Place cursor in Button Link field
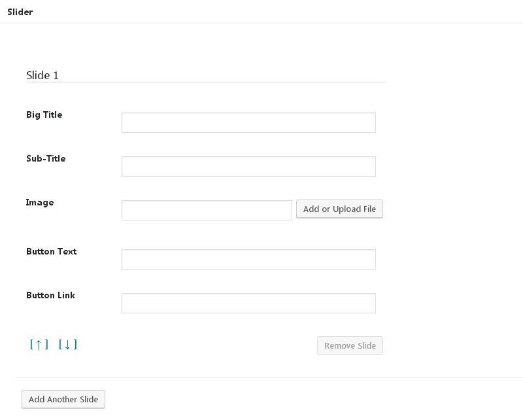 pos(248,303)
